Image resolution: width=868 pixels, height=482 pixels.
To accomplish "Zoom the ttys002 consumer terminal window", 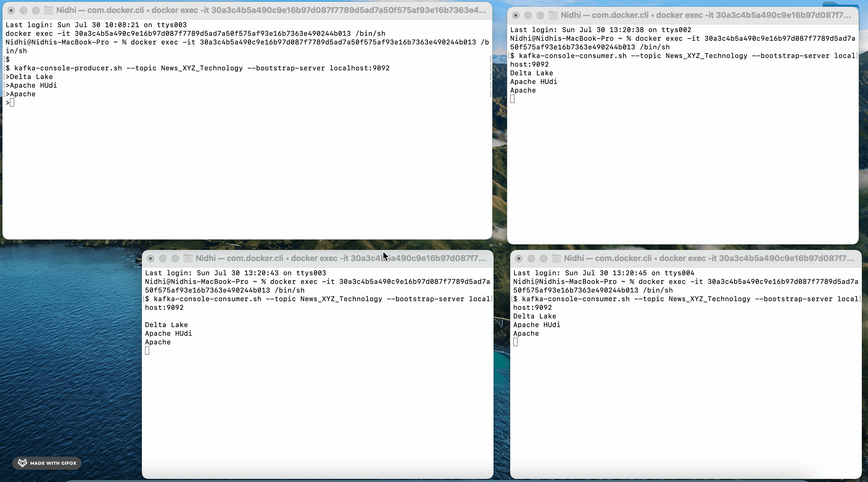I will click(x=540, y=15).
